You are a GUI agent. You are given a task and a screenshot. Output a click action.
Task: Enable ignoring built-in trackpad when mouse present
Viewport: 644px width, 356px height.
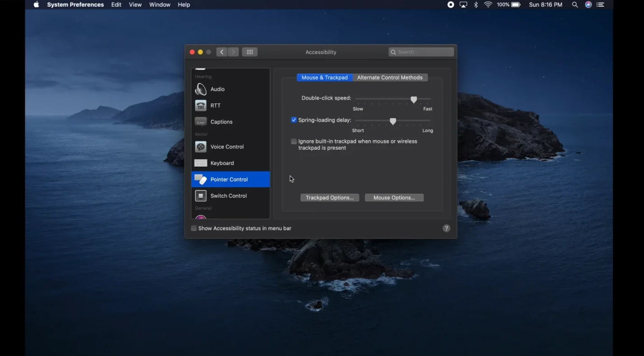(294, 141)
